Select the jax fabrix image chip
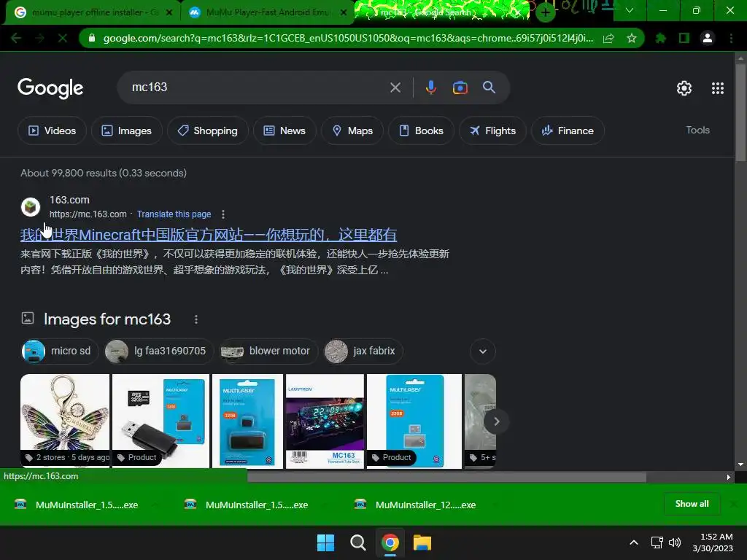Viewport: 747px width, 560px height. 363,351
